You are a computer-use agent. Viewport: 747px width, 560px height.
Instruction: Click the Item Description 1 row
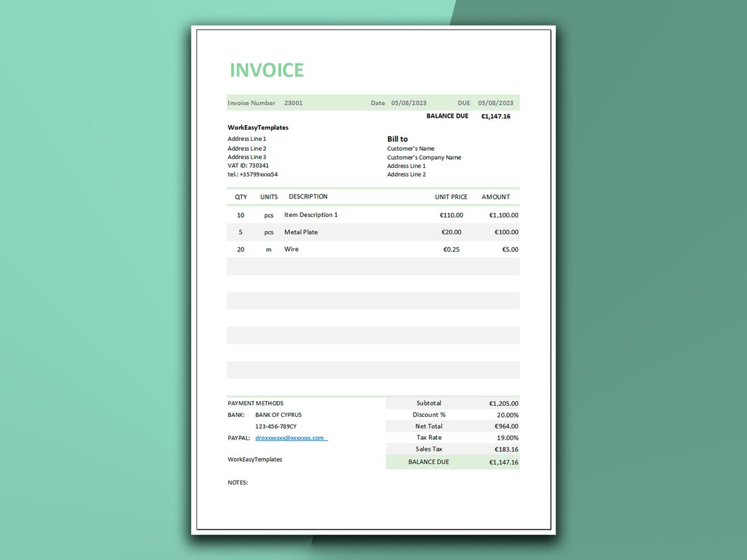click(x=311, y=214)
